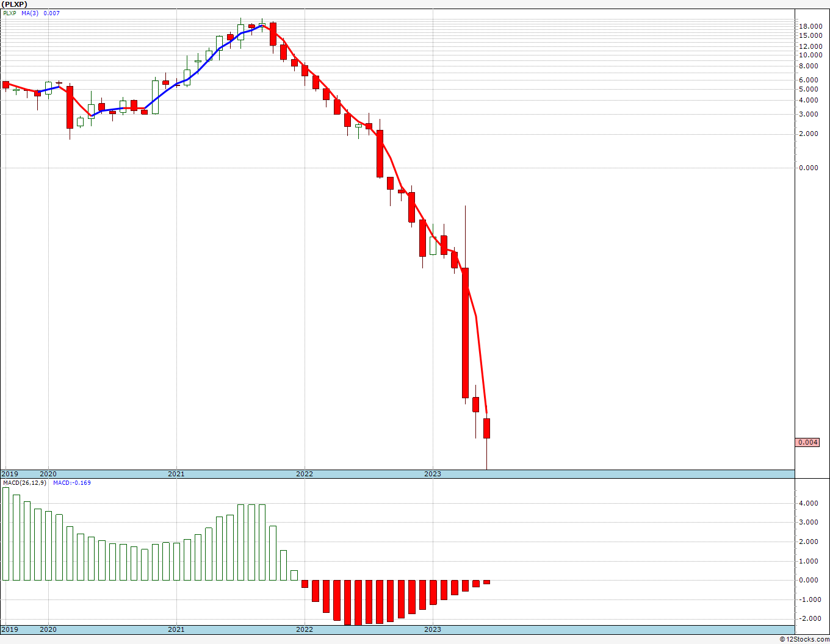Viewport: 830px width, 644px height.
Task: Select the -1.000 label on MACD axis
Action: [809, 599]
